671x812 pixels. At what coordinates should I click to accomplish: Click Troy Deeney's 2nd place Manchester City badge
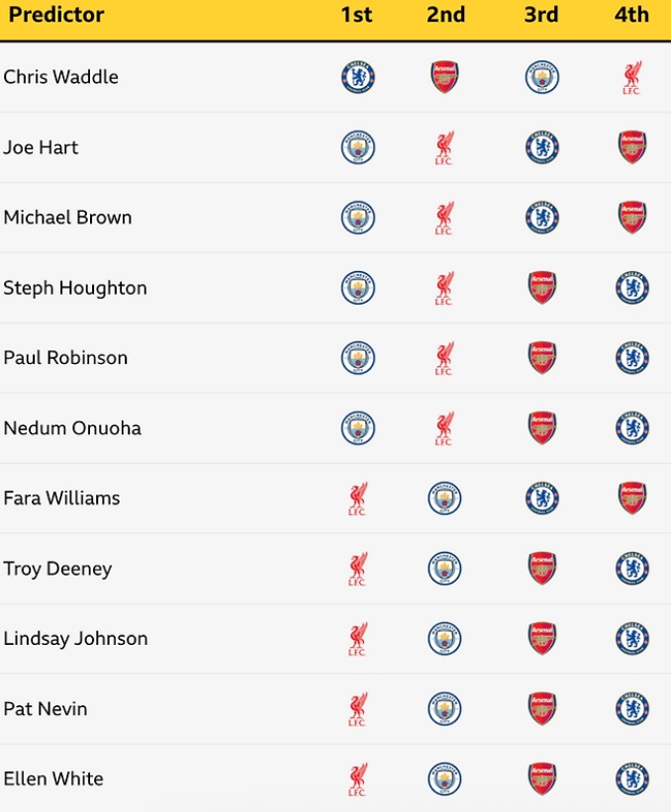[445, 569]
